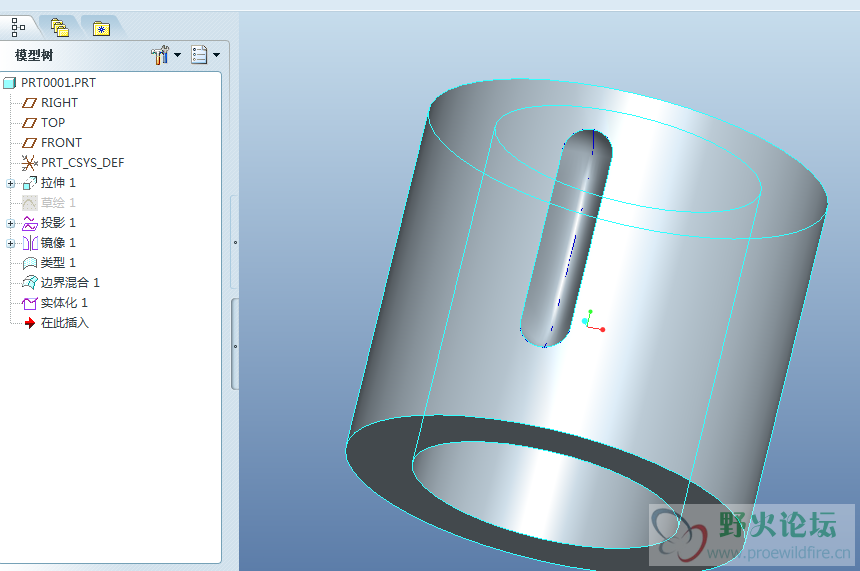Select the 实体化 1 solidify feature
Screen dimensions: 860x571
coord(64,303)
